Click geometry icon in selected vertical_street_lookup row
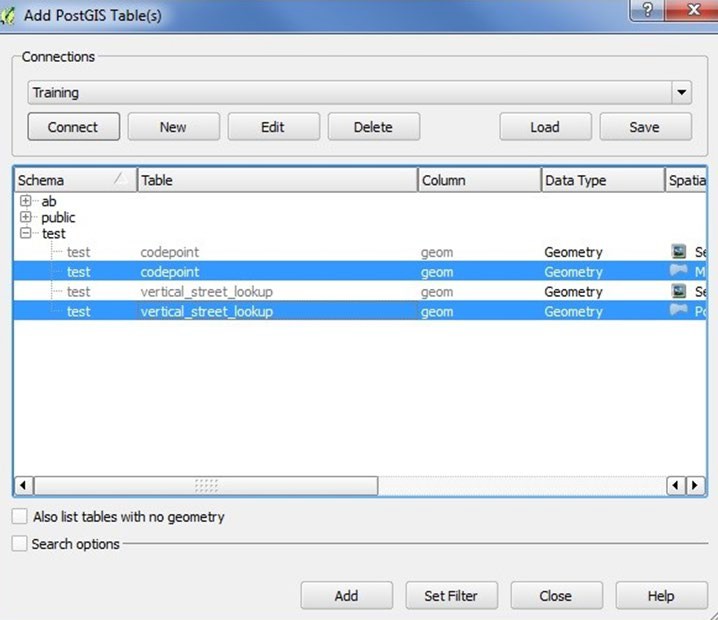Screen dimensions: 718x620 tap(678, 310)
